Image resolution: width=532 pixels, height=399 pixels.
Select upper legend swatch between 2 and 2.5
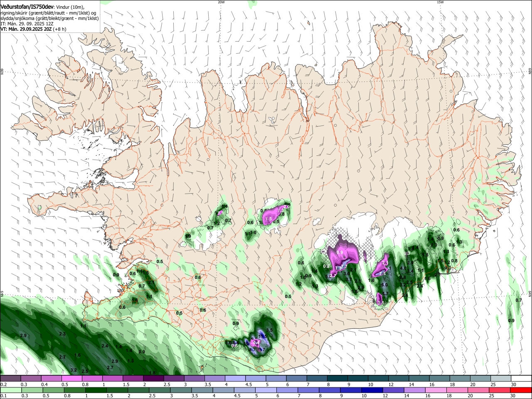pyautogui.click(x=153, y=378)
